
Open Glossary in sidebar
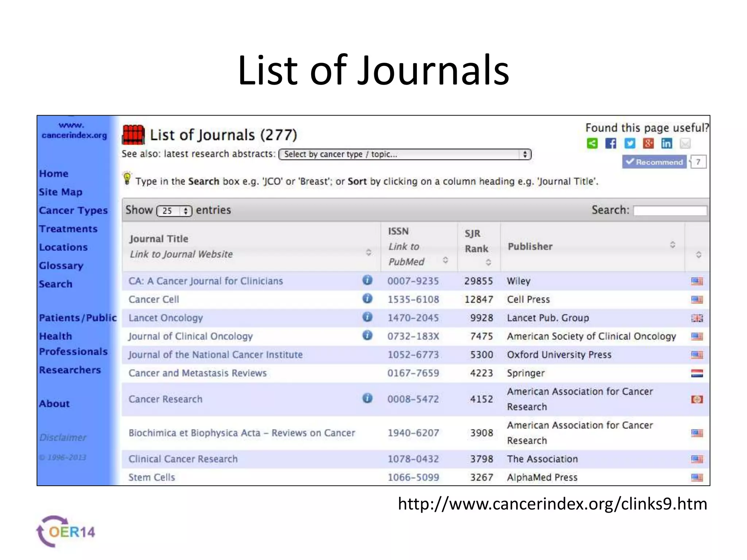tap(61, 266)
